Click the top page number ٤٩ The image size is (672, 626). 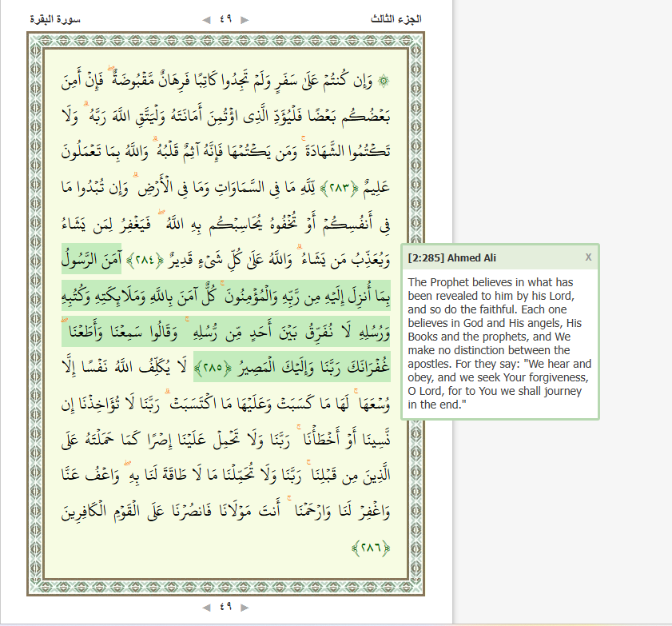tap(225, 19)
